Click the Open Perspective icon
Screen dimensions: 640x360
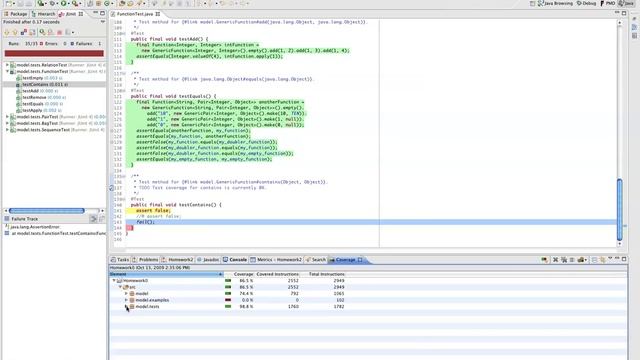tap(532, 3)
